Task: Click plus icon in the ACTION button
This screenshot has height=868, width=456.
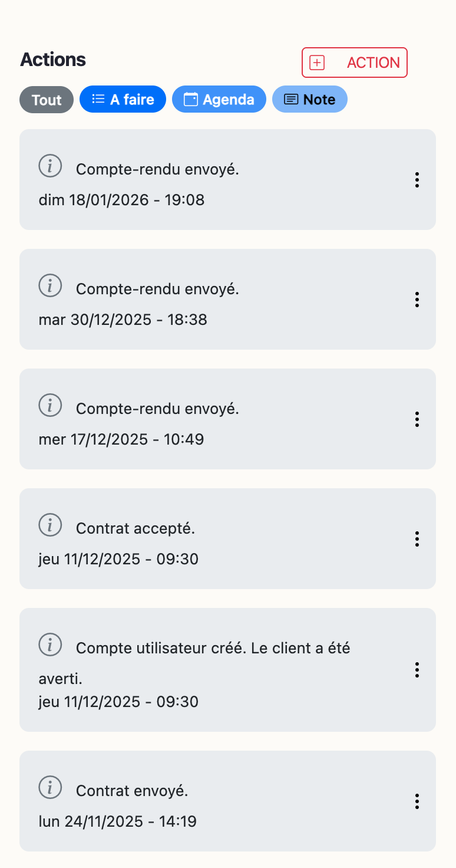Action: (317, 63)
